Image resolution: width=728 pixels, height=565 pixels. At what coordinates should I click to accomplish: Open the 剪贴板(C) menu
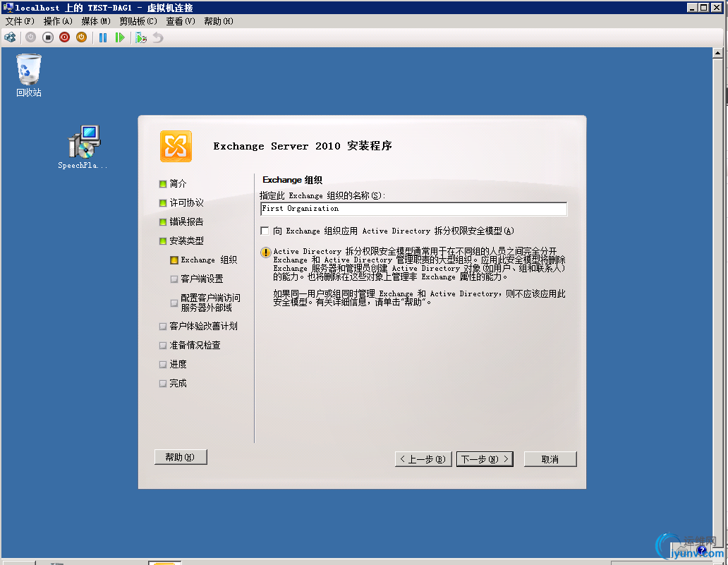click(138, 21)
